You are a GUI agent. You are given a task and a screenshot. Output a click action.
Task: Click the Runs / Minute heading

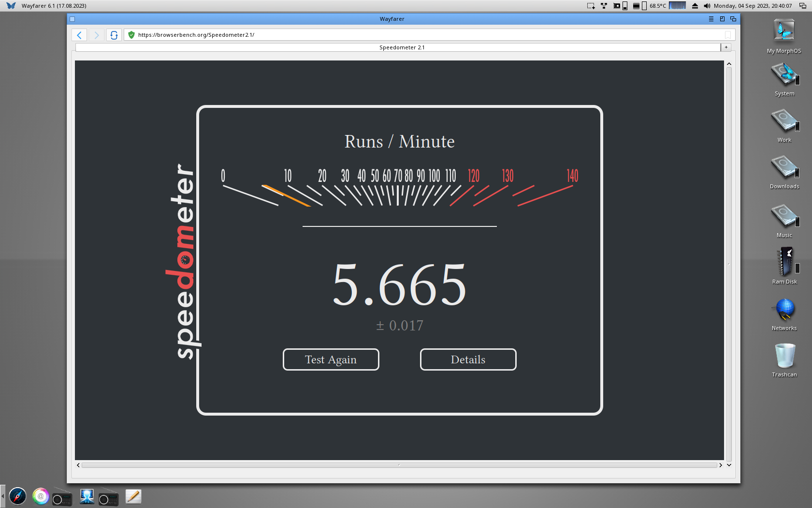click(400, 141)
